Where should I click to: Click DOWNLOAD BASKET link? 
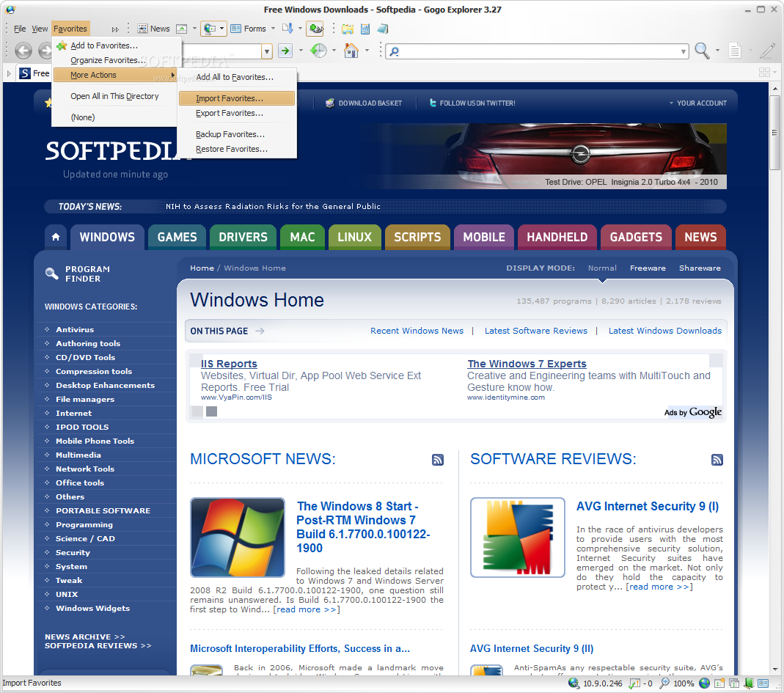(364, 103)
